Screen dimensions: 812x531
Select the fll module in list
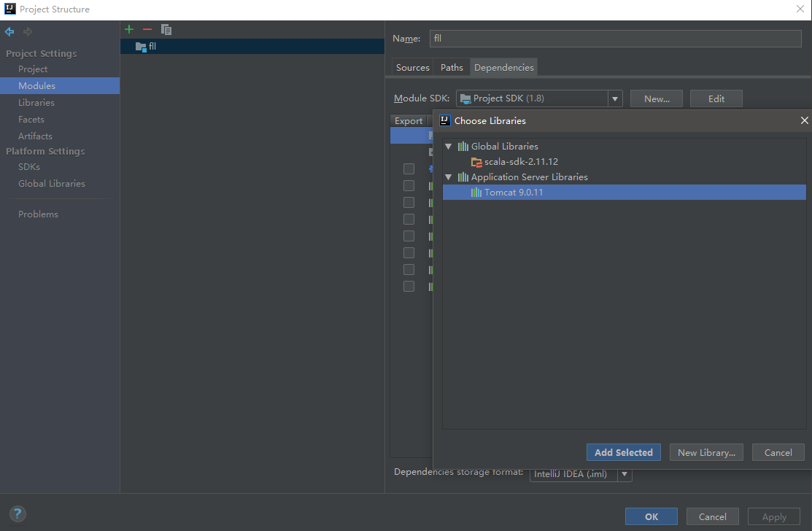[252, 47]
